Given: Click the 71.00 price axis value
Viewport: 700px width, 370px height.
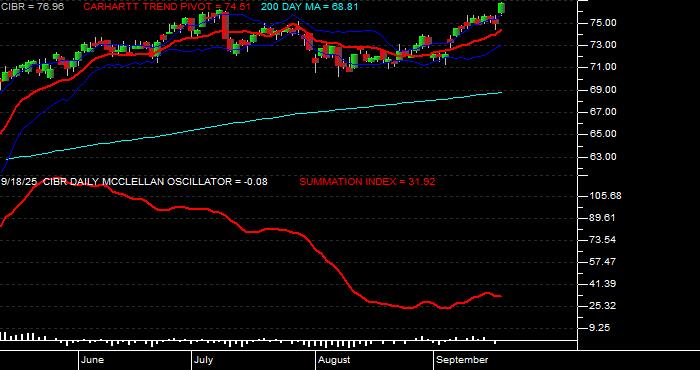Looking at the screenshot, I should pyautogui.click(x=604, y=67).
